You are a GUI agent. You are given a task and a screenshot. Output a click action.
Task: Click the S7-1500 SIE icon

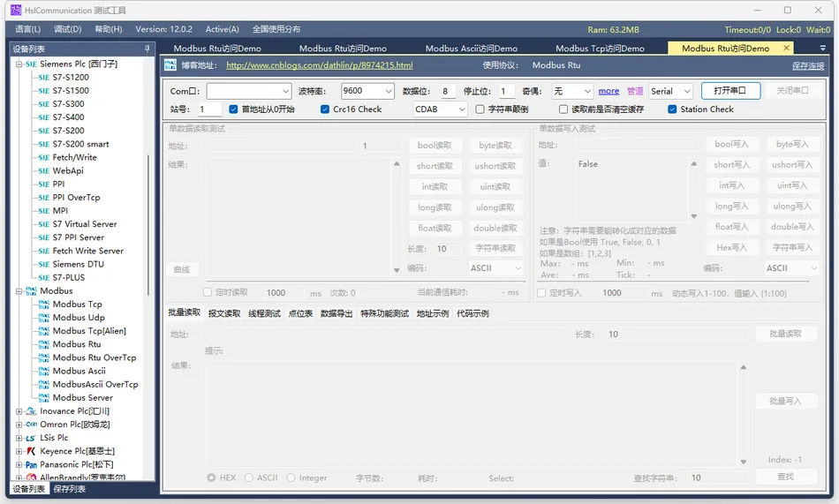pos(44,91)
